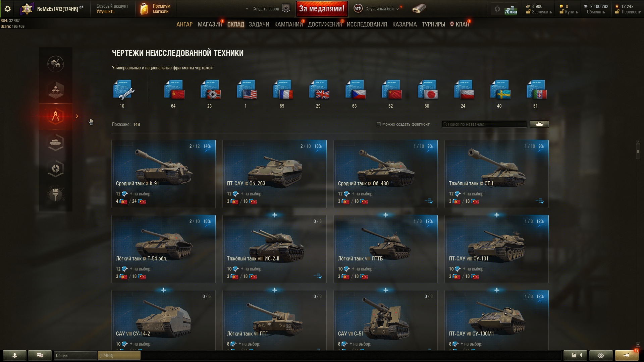644x362 pixels.
Task: Toggle the anonymizer eye icon by nickname
Action: (x=82, y=7)
